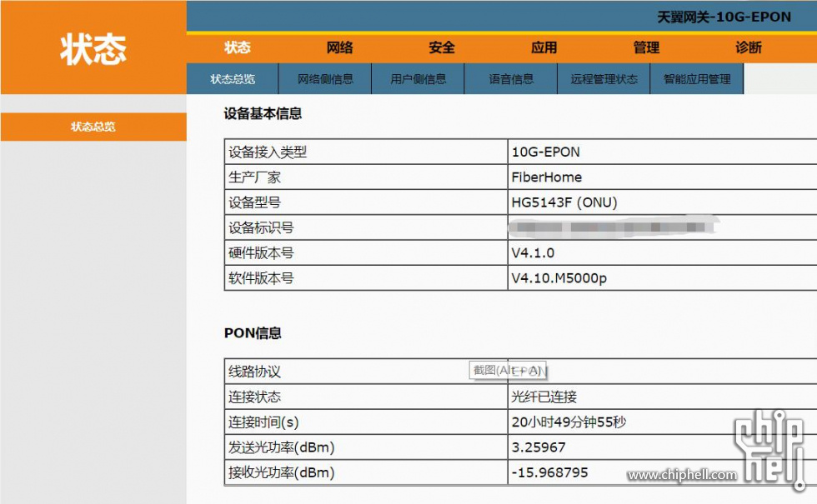Click the hardware version V4.1.0 value
This screenshot has width=817, height=504.
click(533, 253)
